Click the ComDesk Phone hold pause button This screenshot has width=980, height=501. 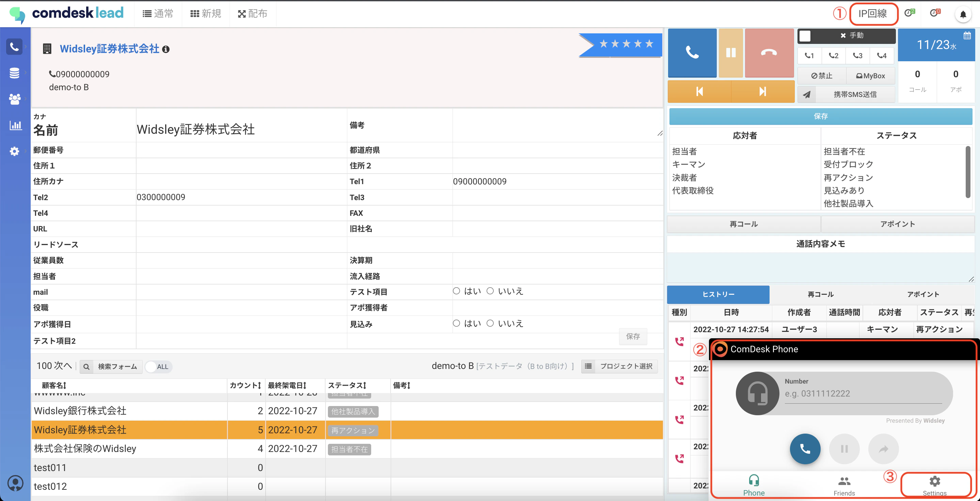point(844,449)
